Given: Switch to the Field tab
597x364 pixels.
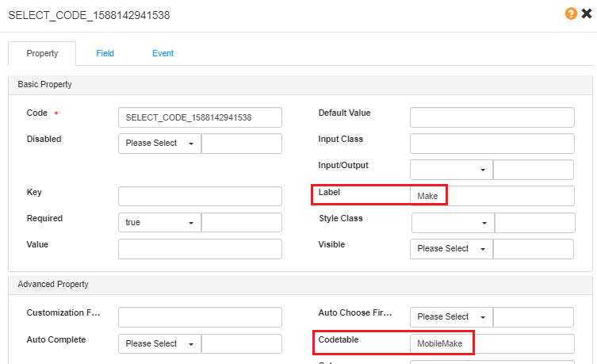Looking at the screenshot, I should click(x=105, y=53).
